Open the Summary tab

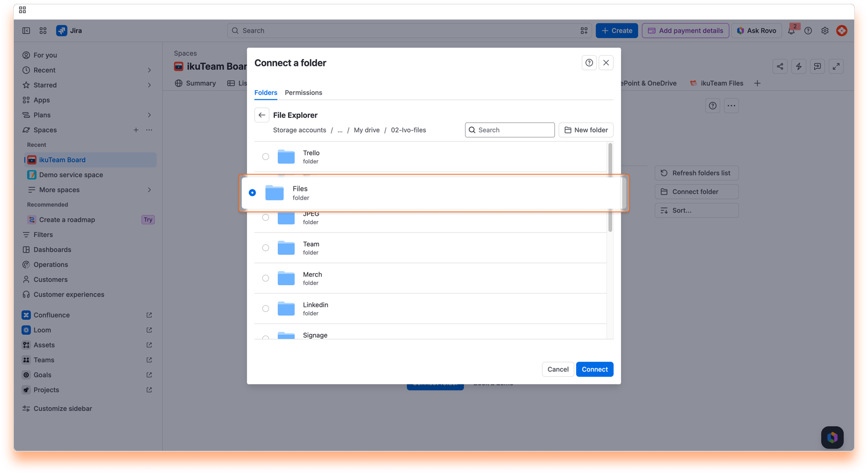click(195, 83)
